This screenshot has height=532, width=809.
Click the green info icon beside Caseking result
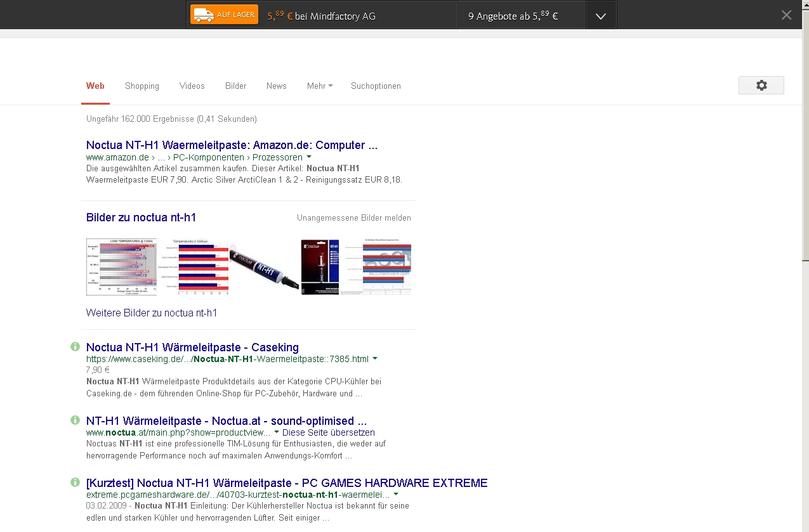[75, 347]
